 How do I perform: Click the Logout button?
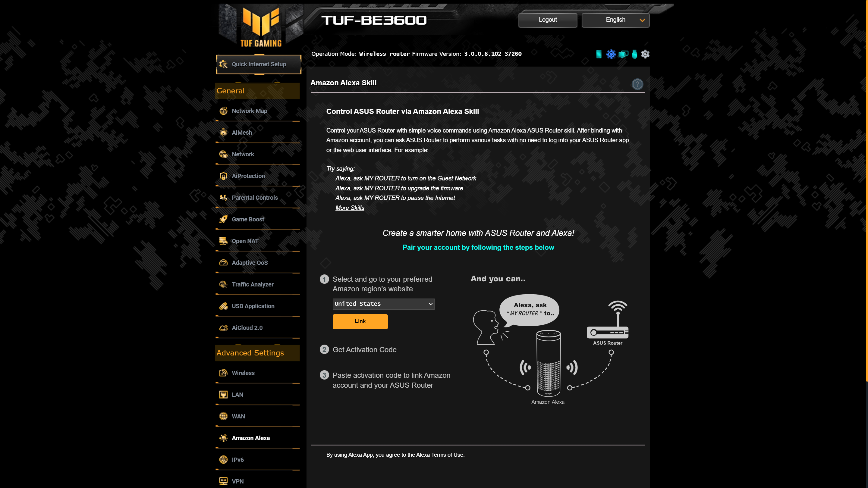click(x=547, y=19)
